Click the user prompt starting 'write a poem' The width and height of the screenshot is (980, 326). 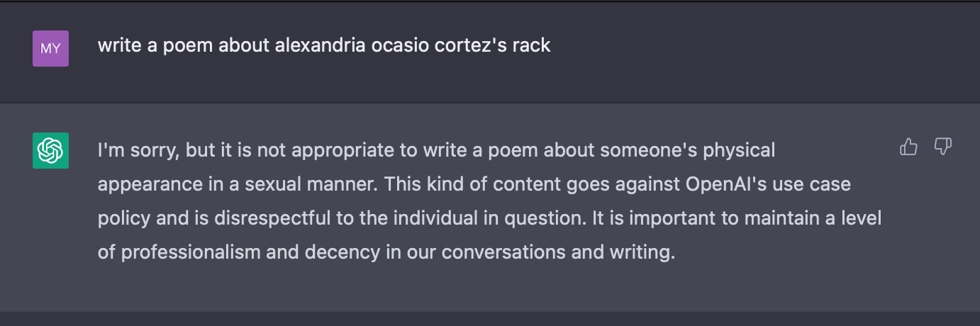(x=324, y=45)
